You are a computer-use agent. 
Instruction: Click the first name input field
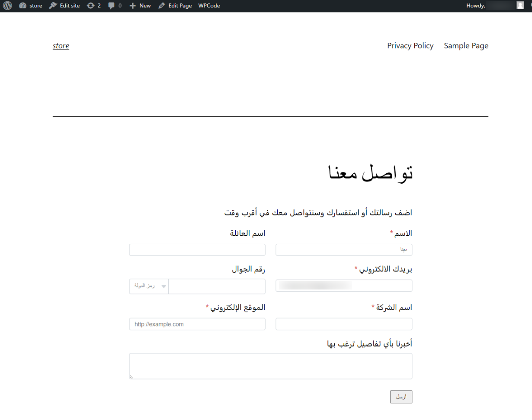(x=343, y=250)
